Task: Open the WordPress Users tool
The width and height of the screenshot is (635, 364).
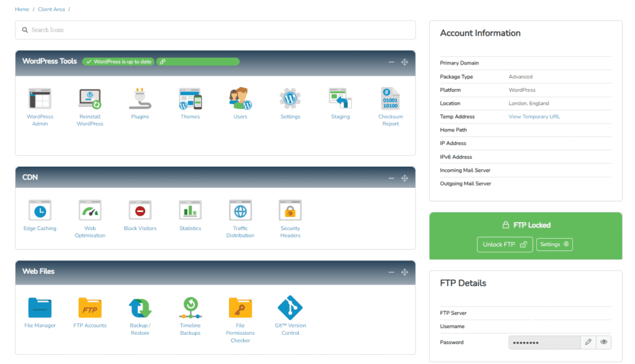Action: pyautogui.click(x=240, y=99)
